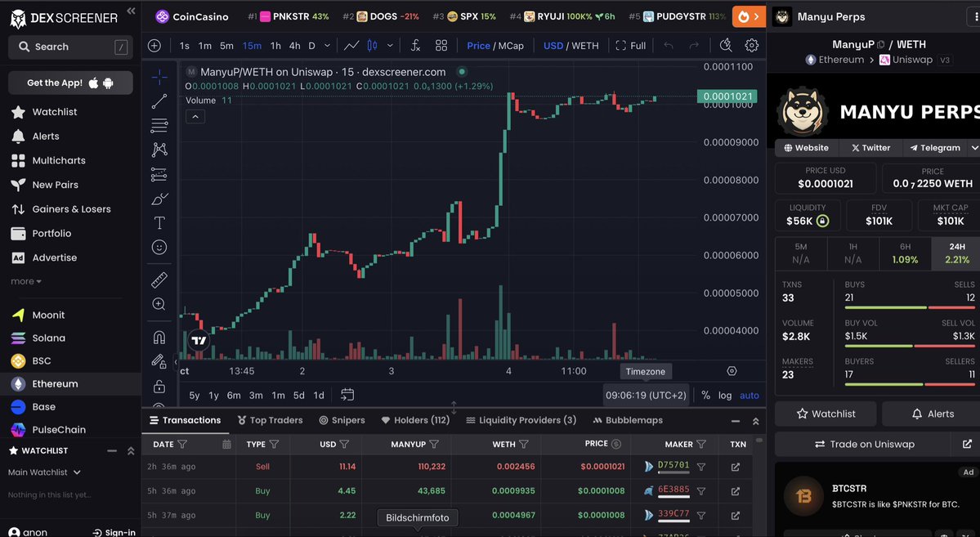Open Gainers & Losers page
This screenshot has width=980, height=537.
coord(70,209)
